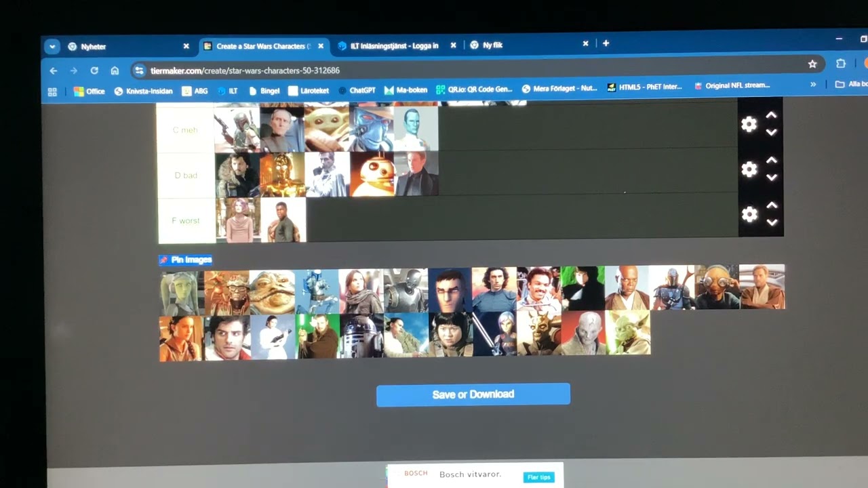
Task: Bookmark this page with star icon
Action: [x=812, y=64]
